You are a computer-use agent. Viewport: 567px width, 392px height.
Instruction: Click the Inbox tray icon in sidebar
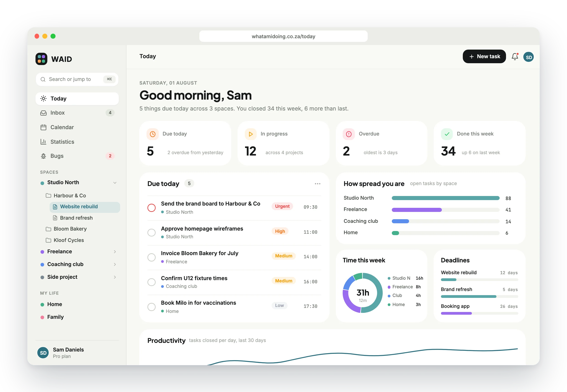43,113
